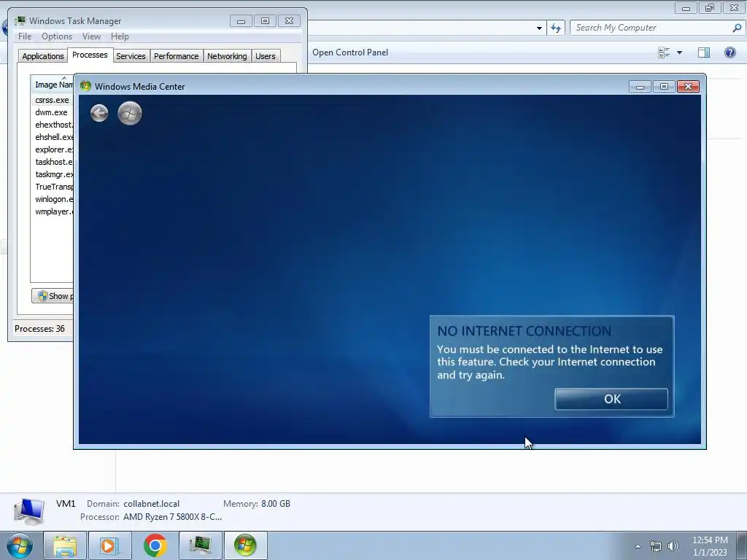
Task: Switch to the Users tab
Action: (x=266, y=56)
